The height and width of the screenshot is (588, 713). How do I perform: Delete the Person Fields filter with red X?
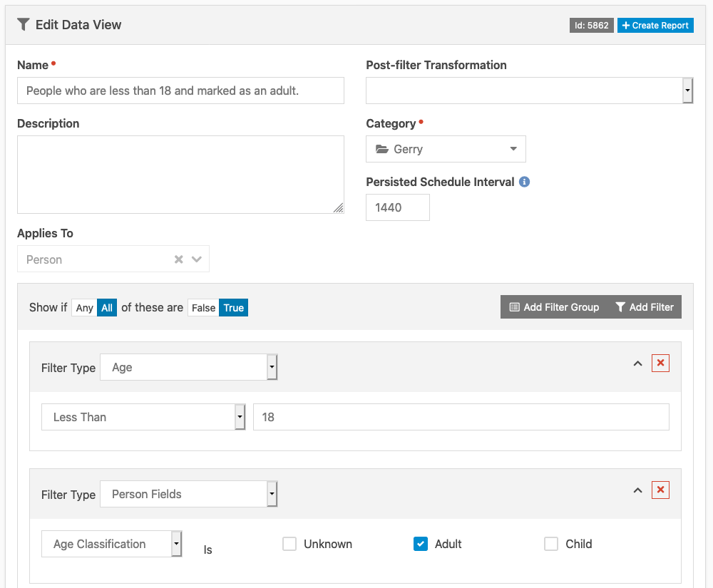coord(660,490)
